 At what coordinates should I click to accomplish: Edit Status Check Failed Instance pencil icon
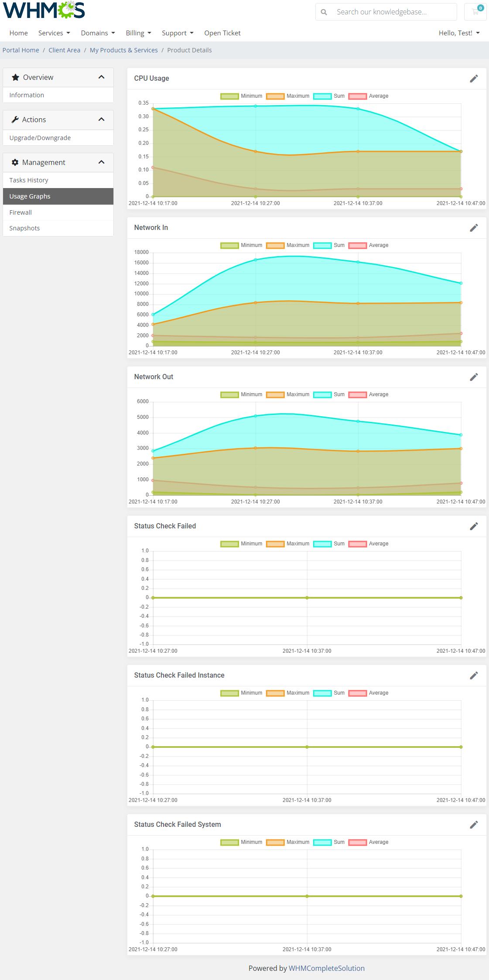[x=474, y=675]
